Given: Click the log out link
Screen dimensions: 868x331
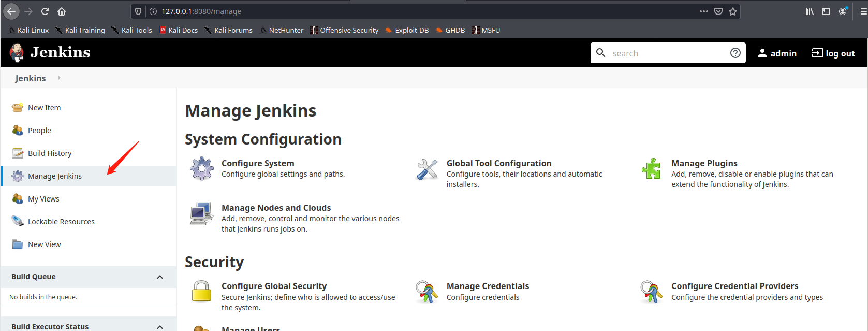Looking at the screenshot, I should [833, 53].
